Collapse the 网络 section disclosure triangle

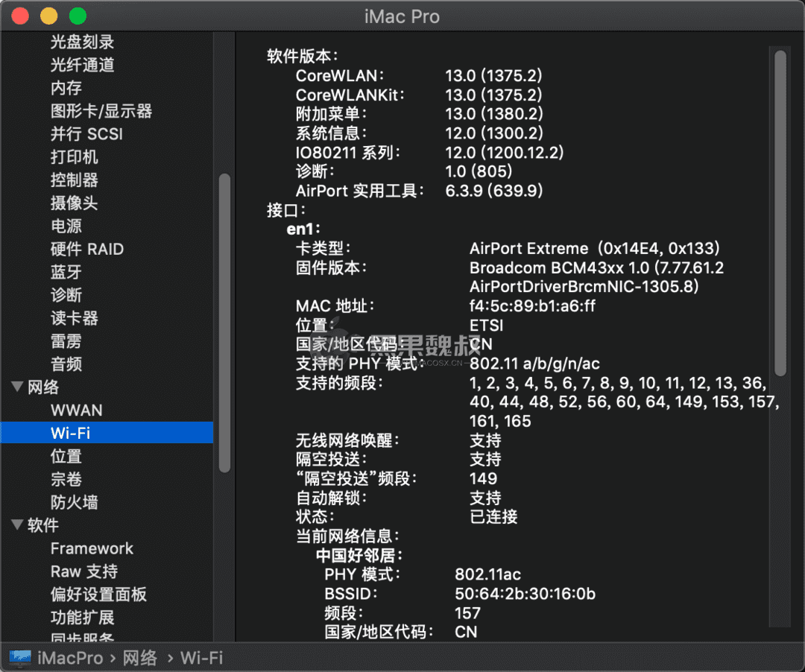[16, 387]
